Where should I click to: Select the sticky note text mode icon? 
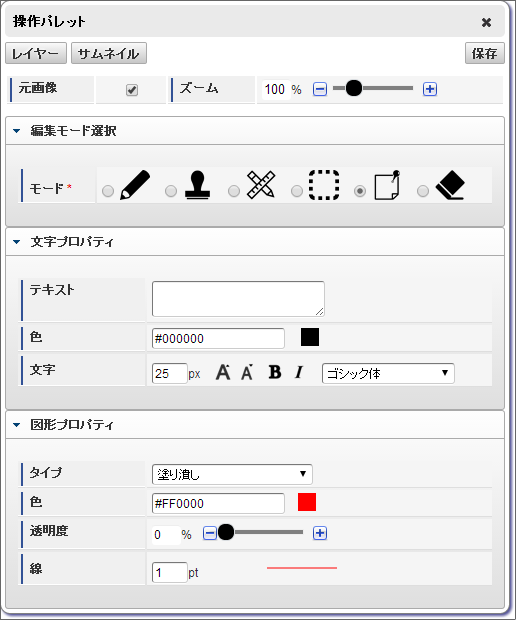pos(387,185)
